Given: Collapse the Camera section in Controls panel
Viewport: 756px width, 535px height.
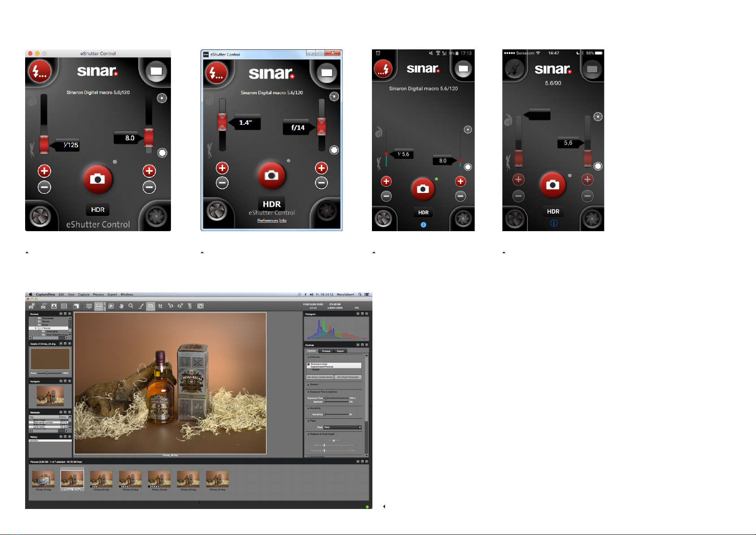Looking at the screenshot, I should coord(309,357).
